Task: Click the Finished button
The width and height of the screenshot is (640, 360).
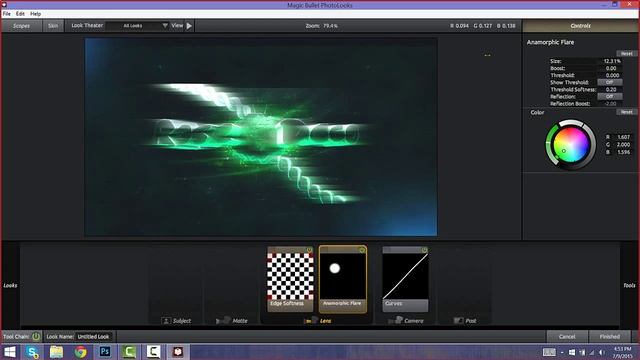Action: 609,336
